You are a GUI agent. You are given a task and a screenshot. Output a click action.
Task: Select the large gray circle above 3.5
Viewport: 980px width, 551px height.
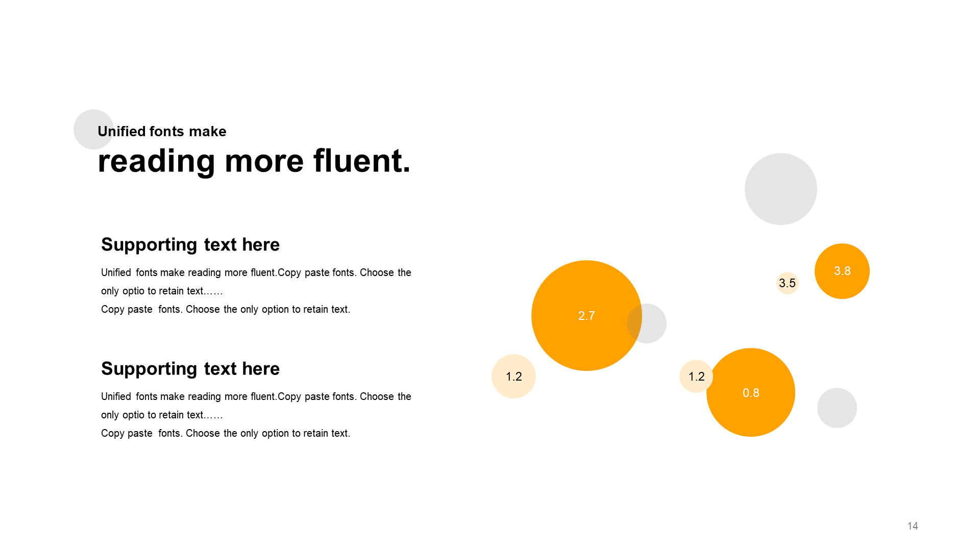click(x=781, y=189)
